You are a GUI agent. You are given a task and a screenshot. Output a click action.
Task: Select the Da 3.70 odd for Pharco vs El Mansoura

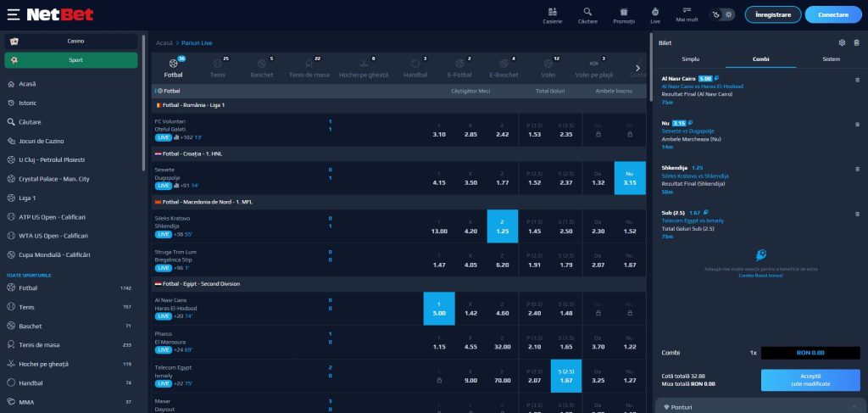(598, 342)
